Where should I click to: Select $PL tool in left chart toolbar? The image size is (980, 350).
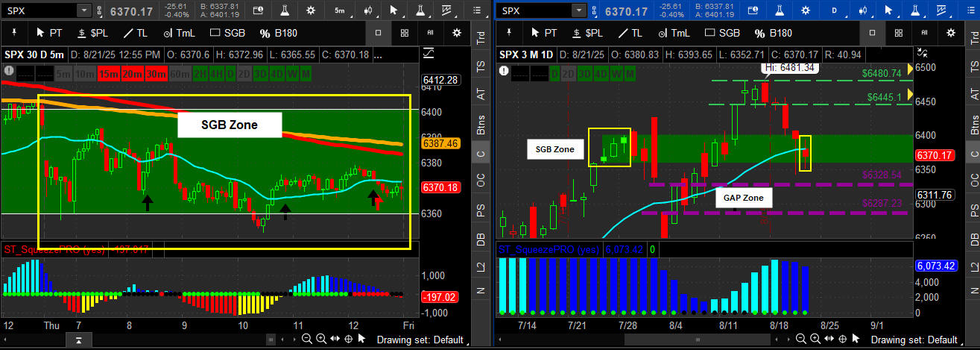coord(92,33)
